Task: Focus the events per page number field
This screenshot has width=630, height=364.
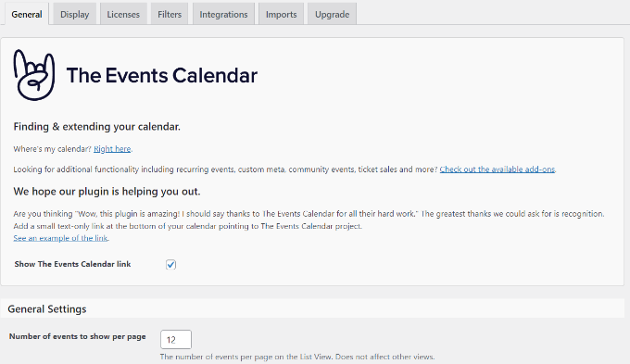Action: tap(176, 340)
